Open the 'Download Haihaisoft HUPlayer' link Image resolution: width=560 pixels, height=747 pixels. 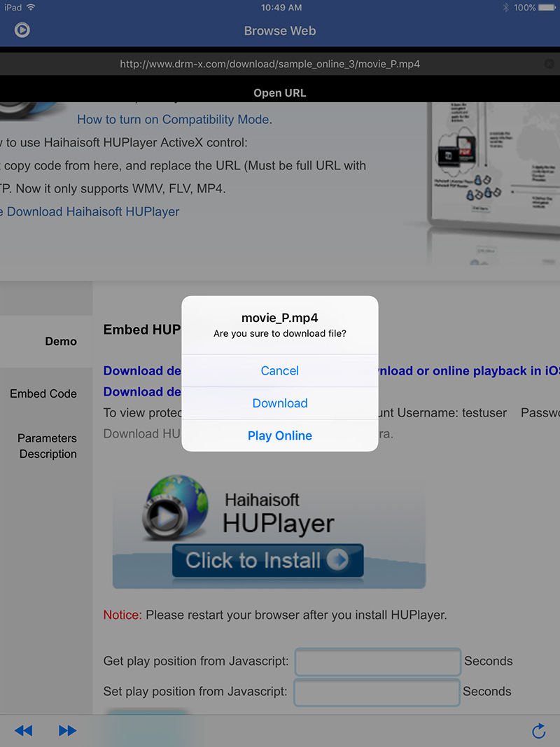(93, 211)
